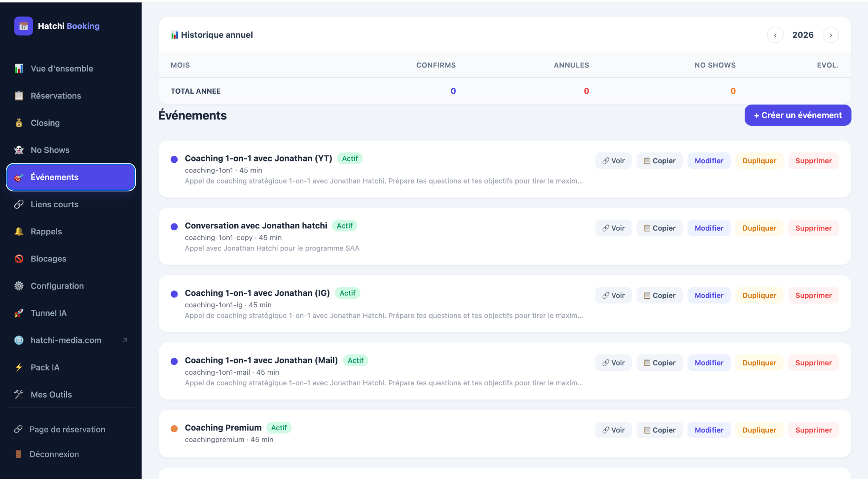Click the money bag icon beside Closing
This screenshot has height=479, width=868.
pos(19,123)
